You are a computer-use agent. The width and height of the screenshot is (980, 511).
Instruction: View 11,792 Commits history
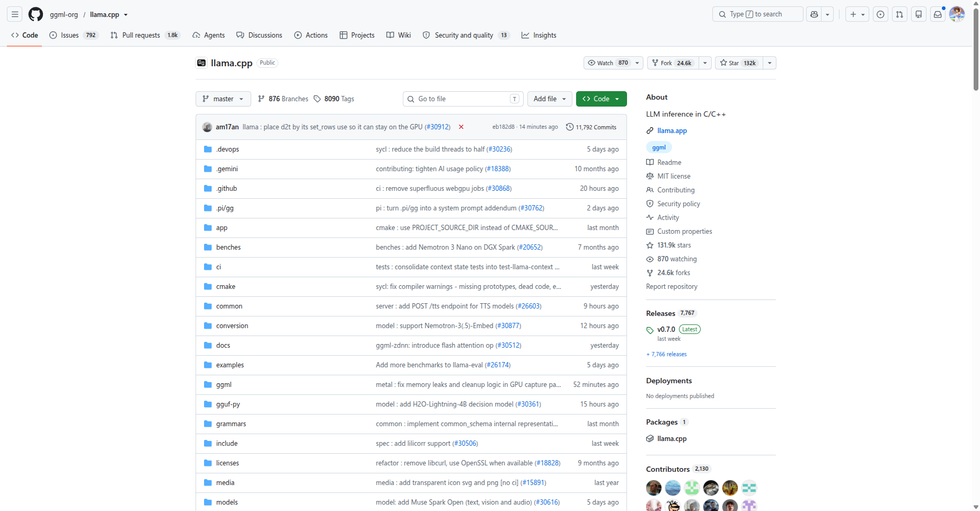[591, 127]
